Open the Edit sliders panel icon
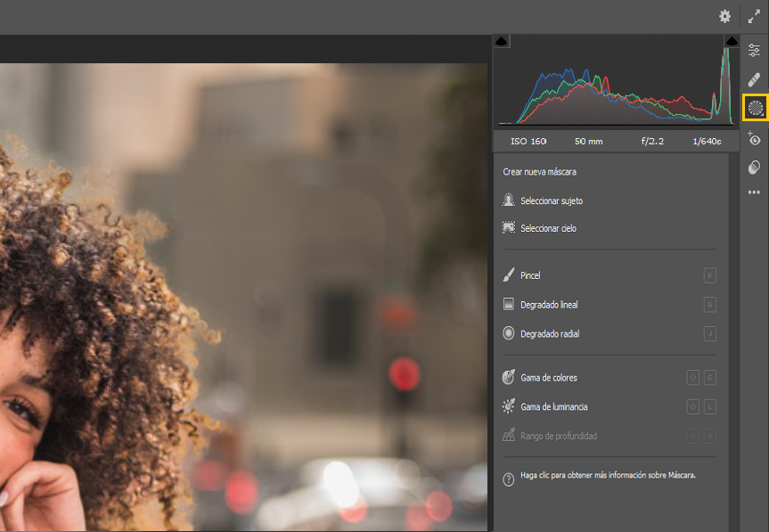 click(x=754, y=50)
